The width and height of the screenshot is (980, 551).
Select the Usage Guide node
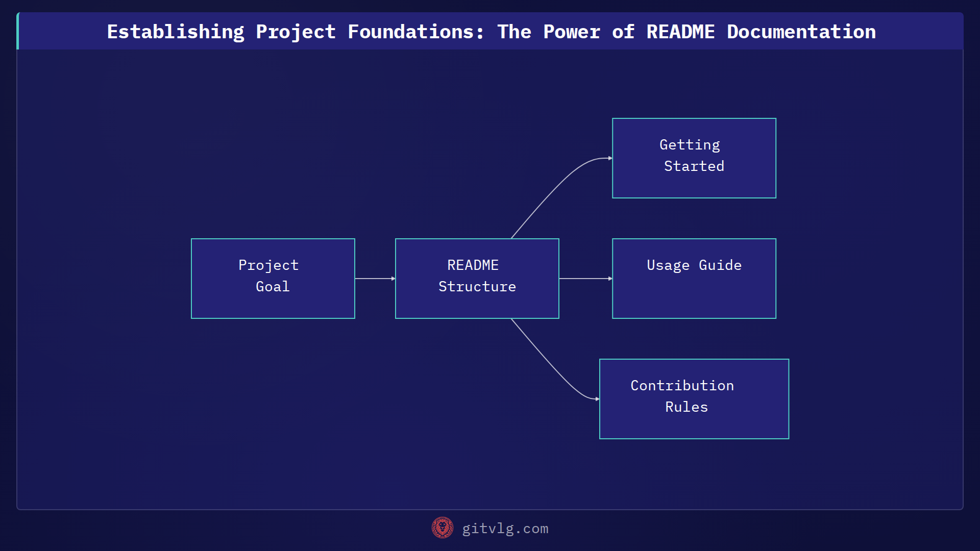tap(694, 279)
